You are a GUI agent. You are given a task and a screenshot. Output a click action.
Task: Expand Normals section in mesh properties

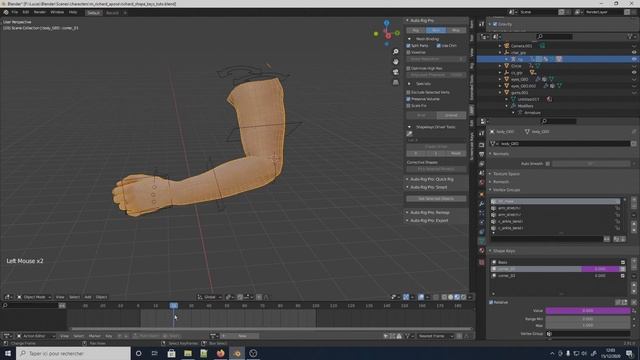pos(500,154)
